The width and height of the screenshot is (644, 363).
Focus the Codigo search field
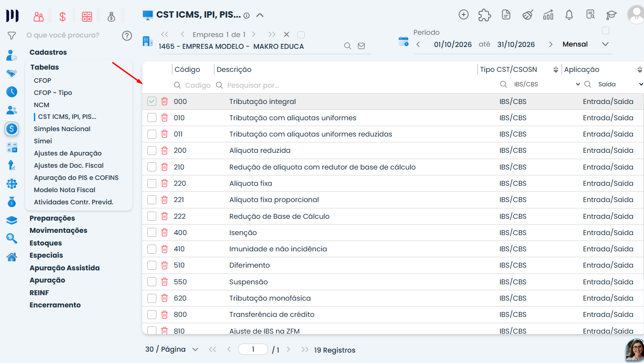[197, 85]
